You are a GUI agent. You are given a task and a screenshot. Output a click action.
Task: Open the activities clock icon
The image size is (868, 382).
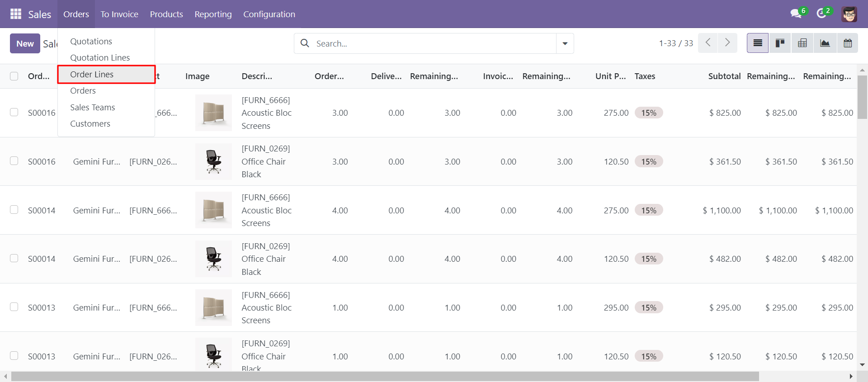coord(821,14)
